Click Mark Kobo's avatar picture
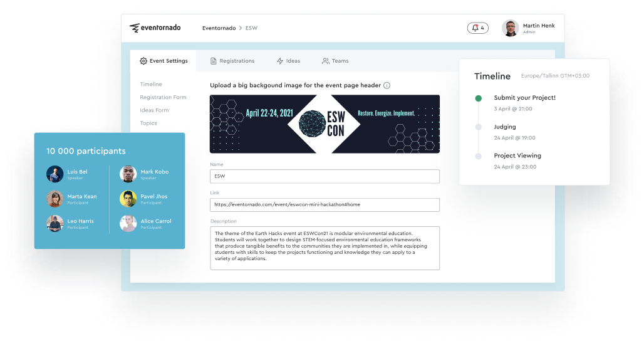This screenshot has width=644, height=346. pos(128,174)
